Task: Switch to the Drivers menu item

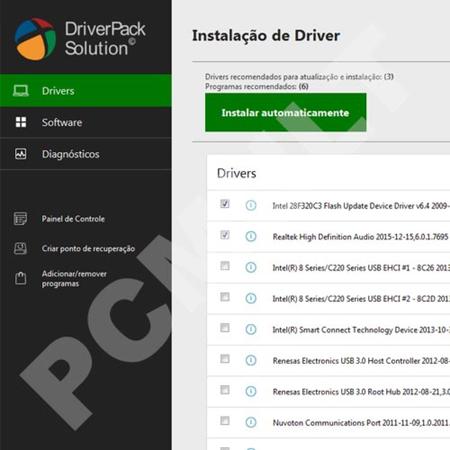Action: click(x=86, y=91)
